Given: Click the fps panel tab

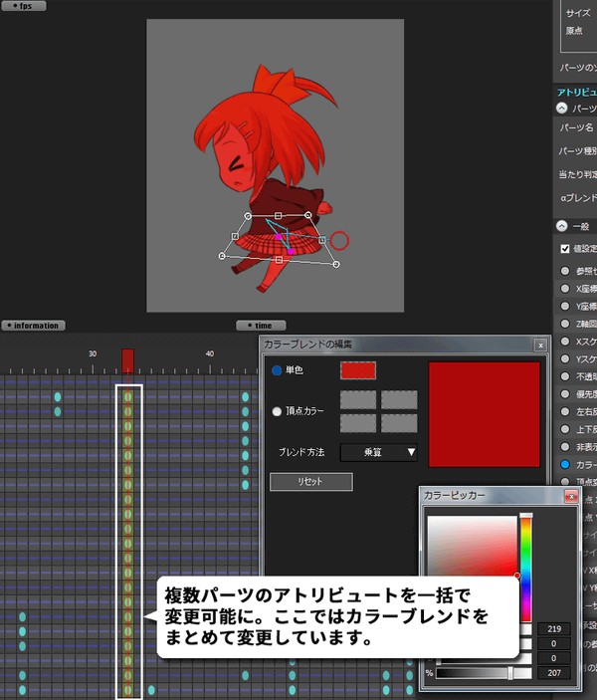Looking at the screenshot, I should pyautogui.click(x=23, y=6).
